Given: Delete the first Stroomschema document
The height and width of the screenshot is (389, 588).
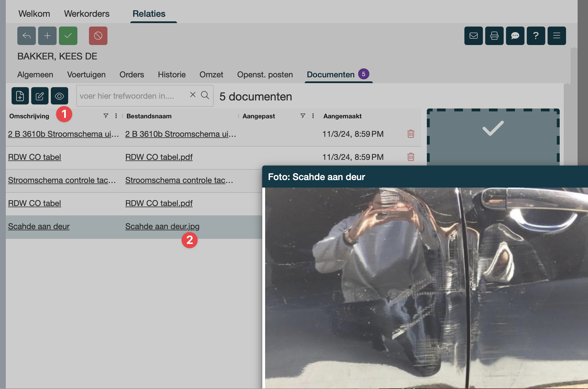Looking at the screenshot, I should (411, 134).
